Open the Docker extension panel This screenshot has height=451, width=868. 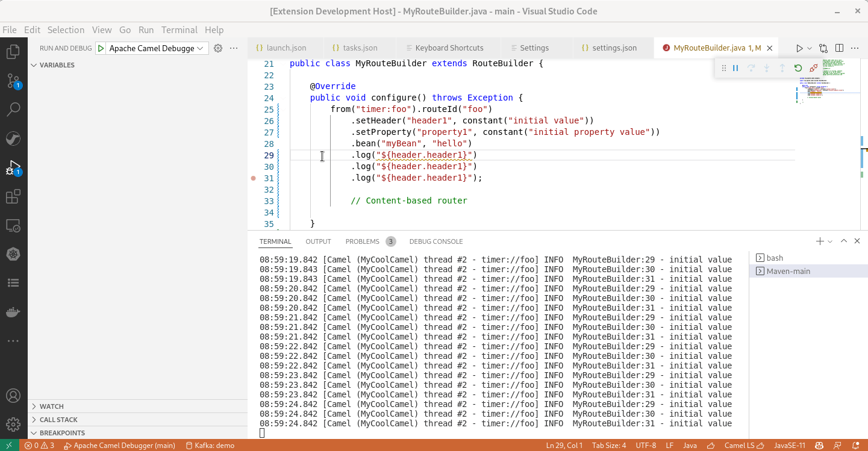(x=13, y=311)
